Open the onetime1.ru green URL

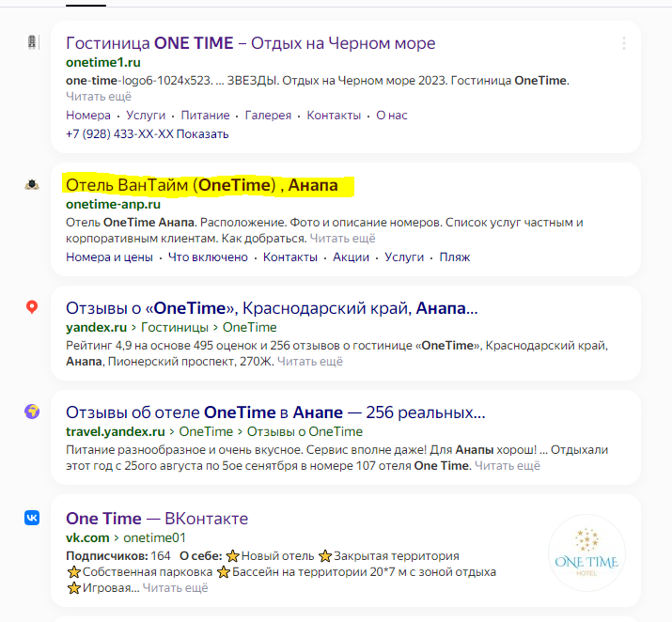pyautogui.click(x=103, y=63)
